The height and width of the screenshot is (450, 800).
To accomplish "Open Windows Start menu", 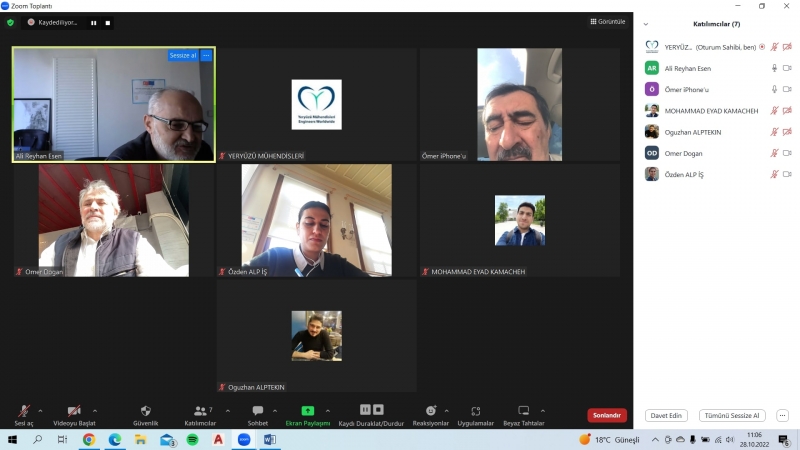I will 12,439.
